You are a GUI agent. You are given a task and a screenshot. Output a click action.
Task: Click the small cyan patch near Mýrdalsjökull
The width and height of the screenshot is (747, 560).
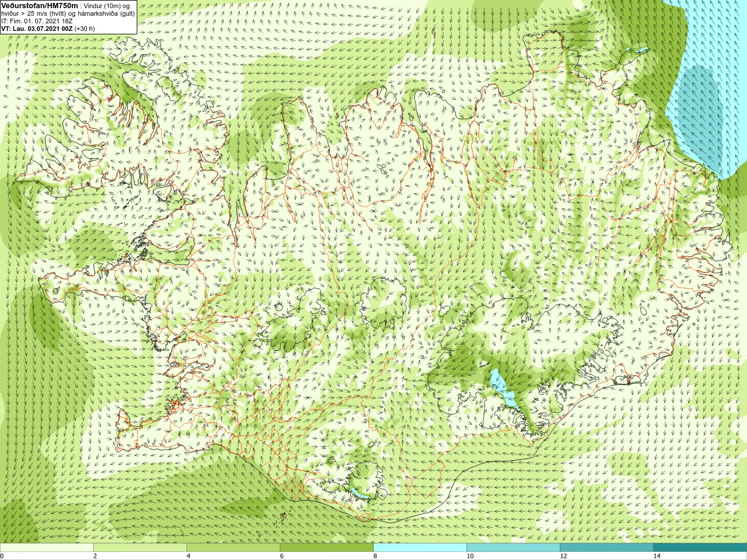click(x=361, y=494)
